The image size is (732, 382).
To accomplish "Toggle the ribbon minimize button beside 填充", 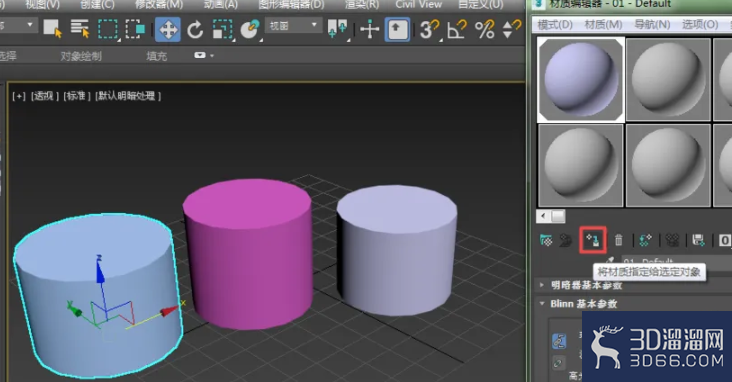I will pos(200,55).
